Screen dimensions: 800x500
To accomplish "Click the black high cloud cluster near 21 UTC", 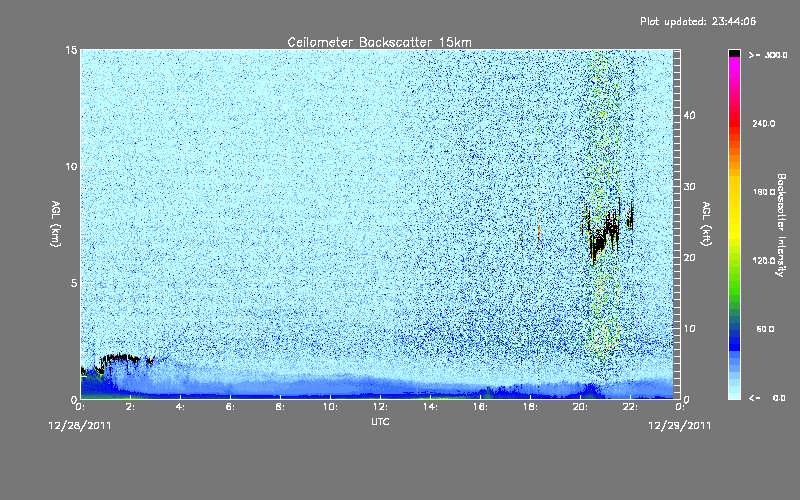I will tap(605, 232).
